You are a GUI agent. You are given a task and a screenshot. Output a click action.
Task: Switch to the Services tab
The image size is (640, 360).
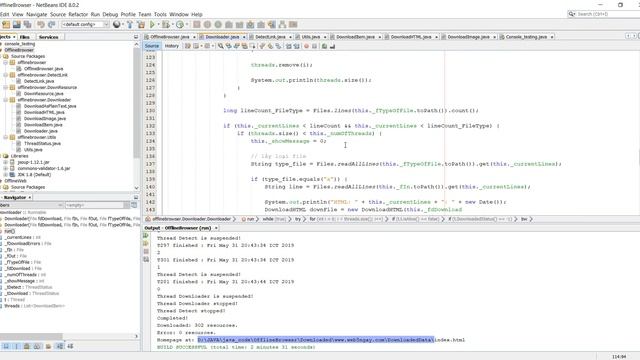(x=49, y=37)
